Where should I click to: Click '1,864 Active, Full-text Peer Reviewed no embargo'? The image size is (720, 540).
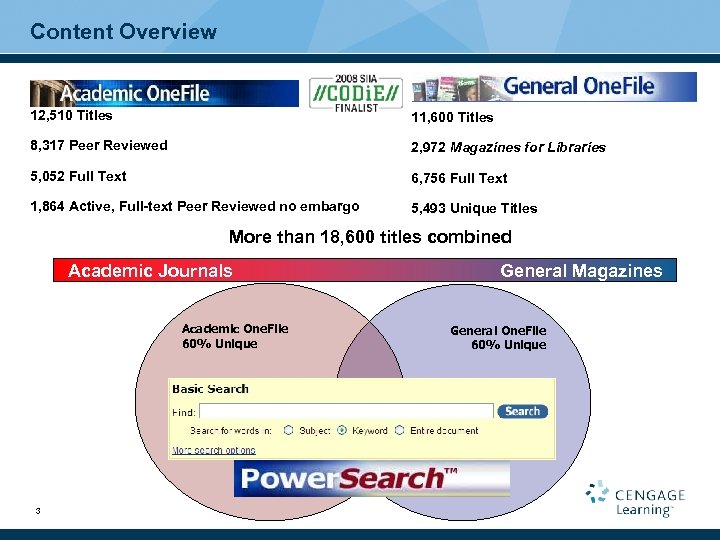(195, 207)
